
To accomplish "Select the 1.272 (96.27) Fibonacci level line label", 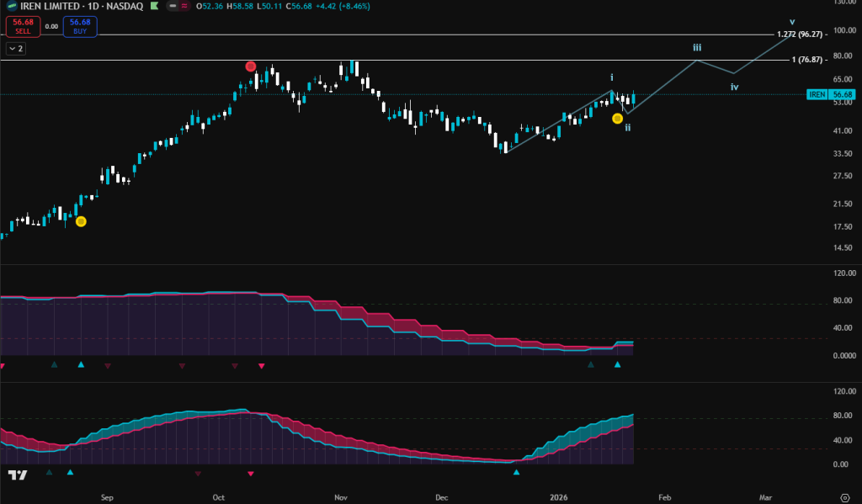I will pyautogui.click(x=799, y=34).
